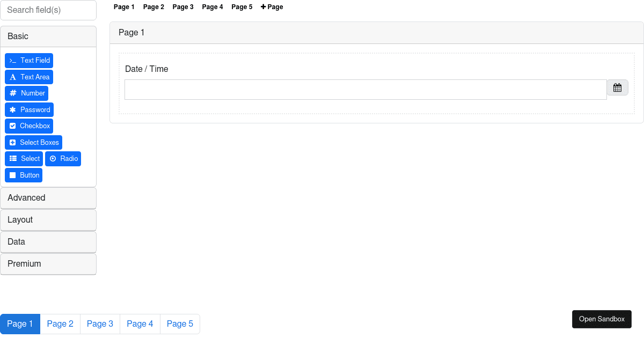Go to Page 2 in the bottom pagination
The height and width of the screenshot is (338, 644).
60,324
